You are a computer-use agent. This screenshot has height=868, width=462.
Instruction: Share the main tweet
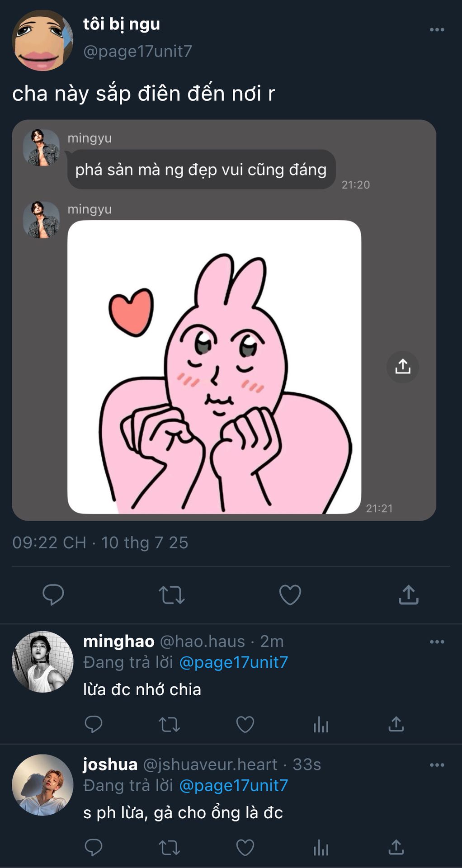tap(409, 595)
